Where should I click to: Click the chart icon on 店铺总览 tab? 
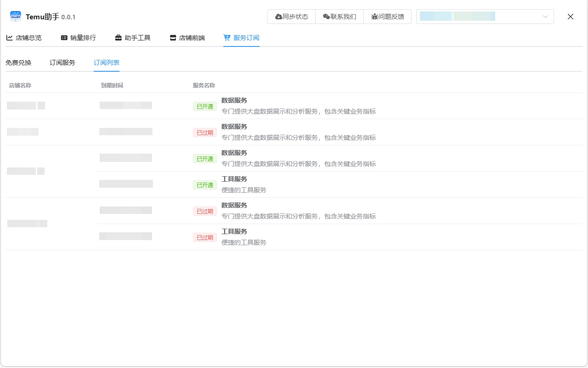click(x=9, y=38)
